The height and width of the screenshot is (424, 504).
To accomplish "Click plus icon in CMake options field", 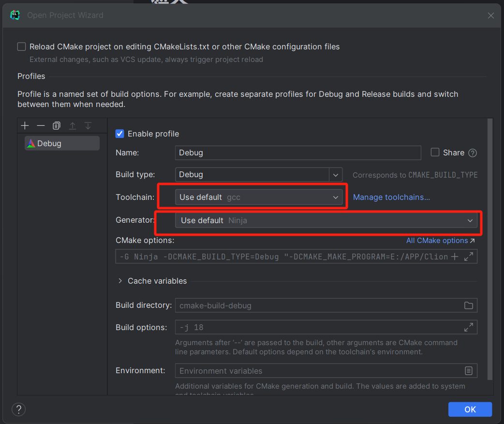I will tap(455, 257).
